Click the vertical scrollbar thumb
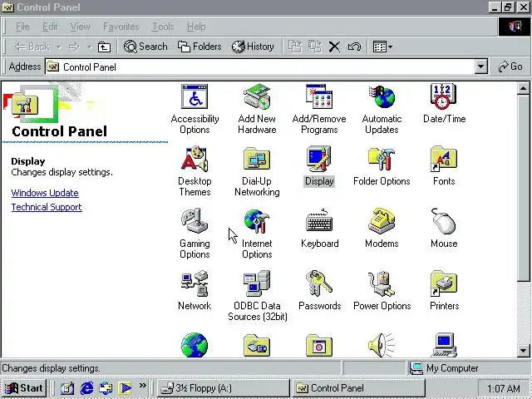 (523, 188)
